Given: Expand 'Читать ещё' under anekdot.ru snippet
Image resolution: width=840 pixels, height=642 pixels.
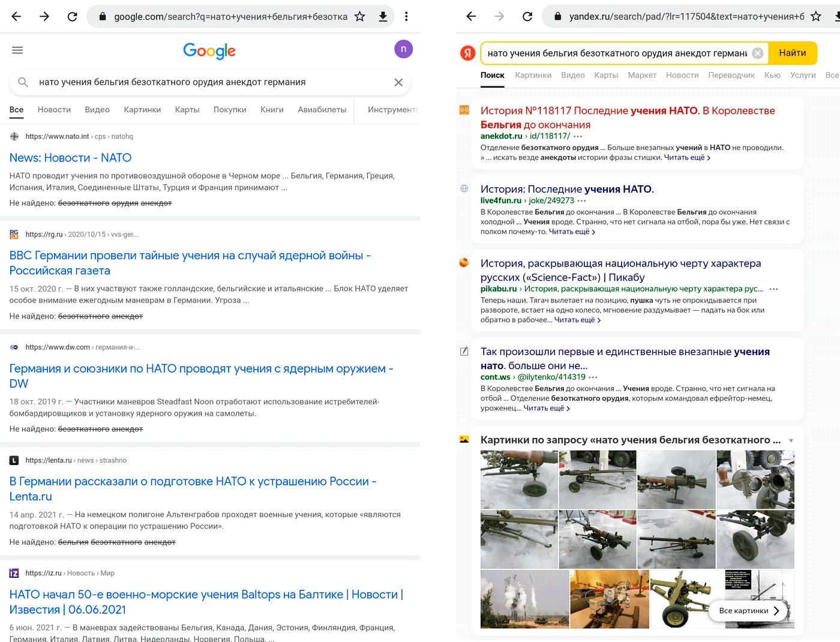Looking at the screenshot, I should pyautogui.click(x=688, y=158).
